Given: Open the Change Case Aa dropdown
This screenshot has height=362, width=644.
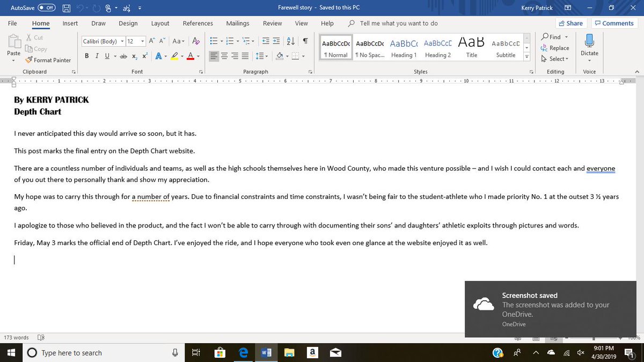Looking at the screenshot, I should (178, 41).
